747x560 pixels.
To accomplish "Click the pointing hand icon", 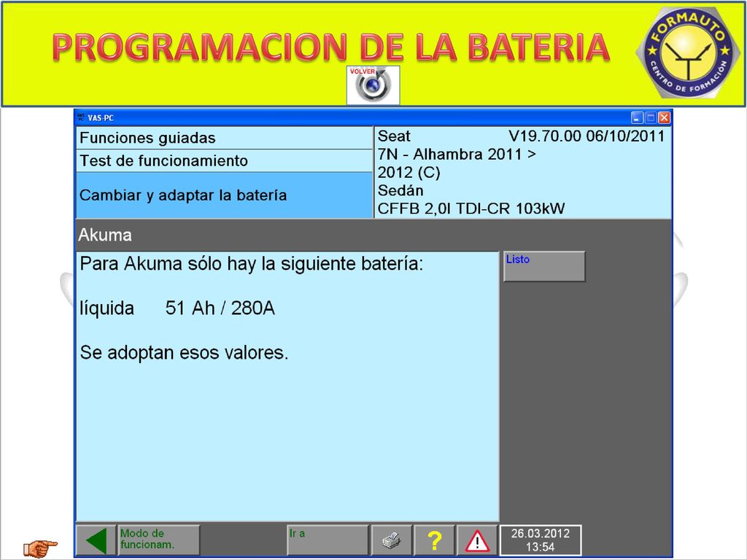I will click(40, 548).
